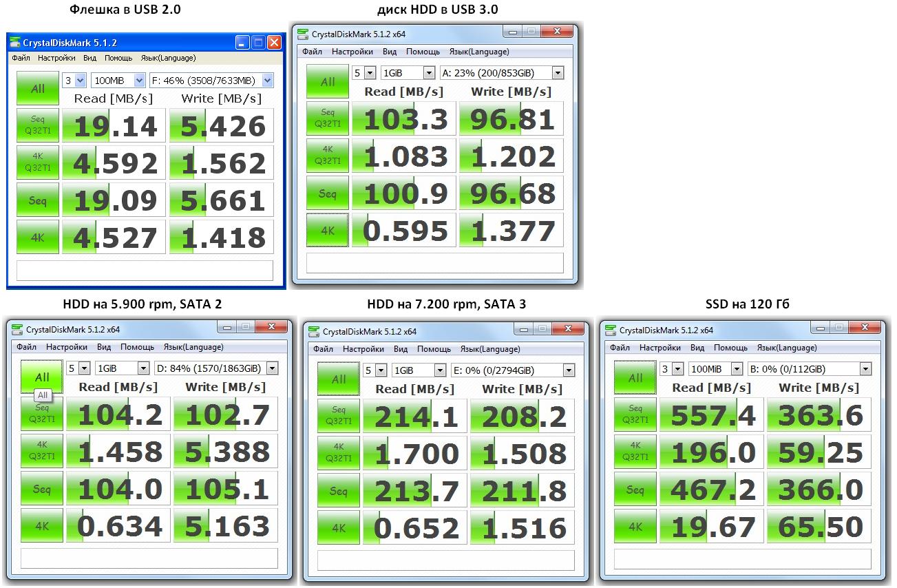
Task: Click the comment field in the USB 3.0 HDD window
Action: pos(435,262)
